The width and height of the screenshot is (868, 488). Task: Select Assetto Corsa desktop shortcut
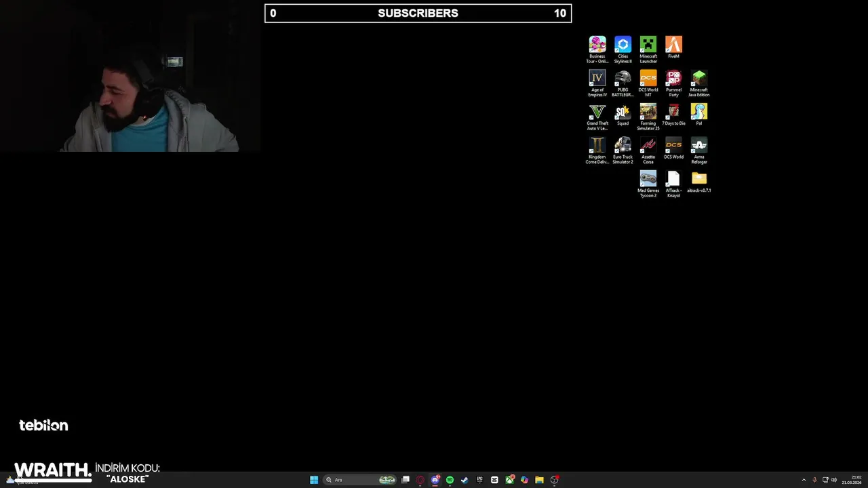pos(648,150)
